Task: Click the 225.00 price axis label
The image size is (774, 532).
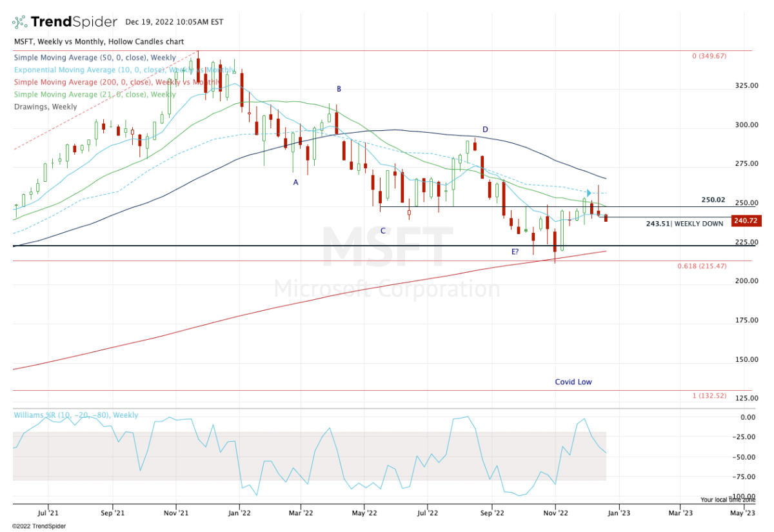Action: point(747,242)
